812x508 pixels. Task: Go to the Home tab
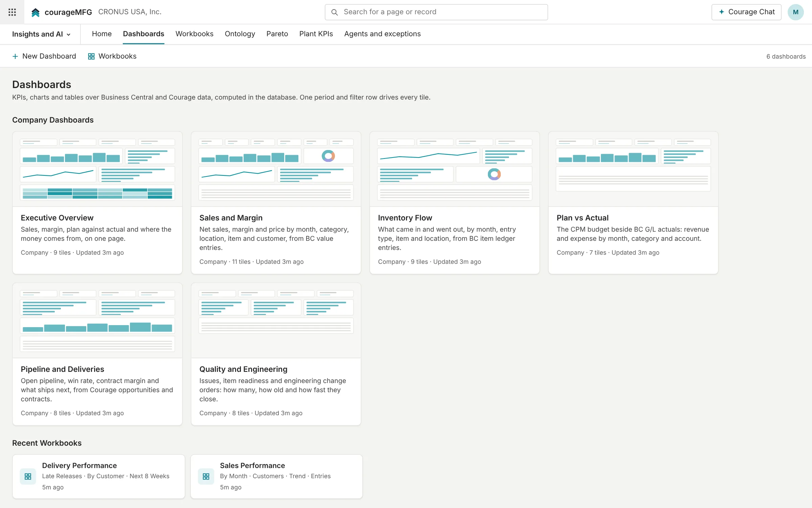click(102, 34)
